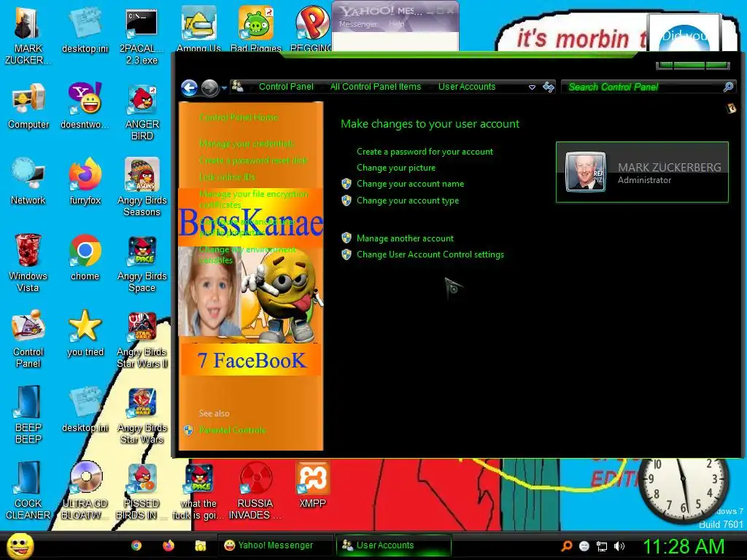Screen dimensions: 747x560
Task: Open Firefox from the taskbar quick launch
Action: tap(169, 545)
